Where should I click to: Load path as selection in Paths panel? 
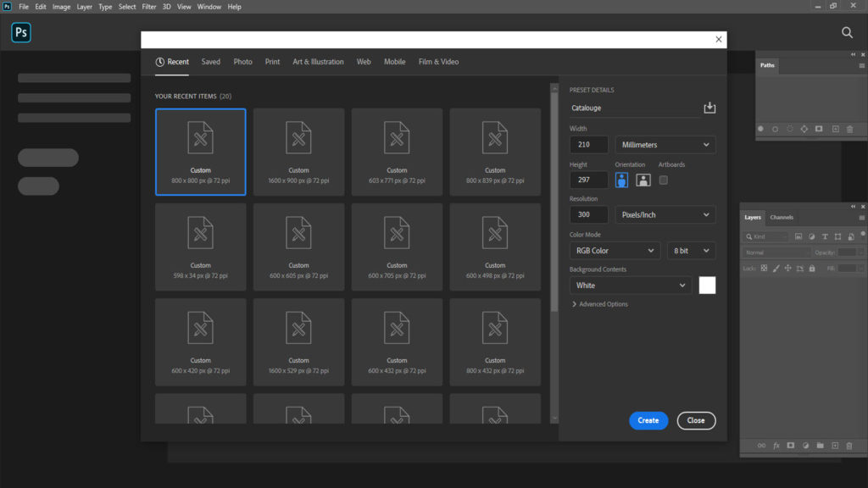coord(790,129)
